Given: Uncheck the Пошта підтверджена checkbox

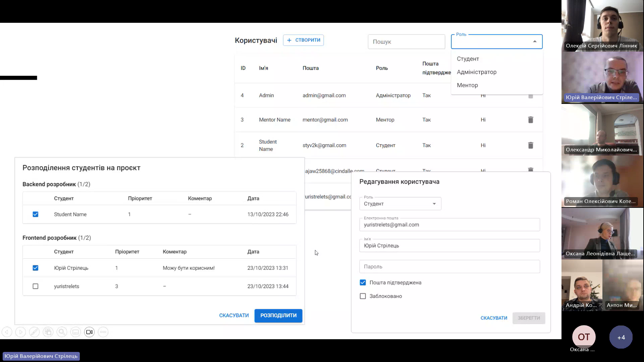Looking at the screenshot, I should (363, 283).
